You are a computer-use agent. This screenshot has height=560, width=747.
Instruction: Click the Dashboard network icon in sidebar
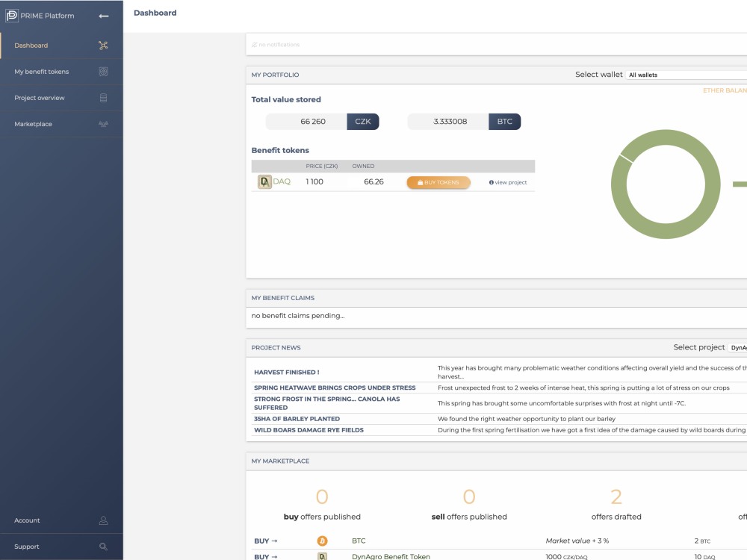103,46
